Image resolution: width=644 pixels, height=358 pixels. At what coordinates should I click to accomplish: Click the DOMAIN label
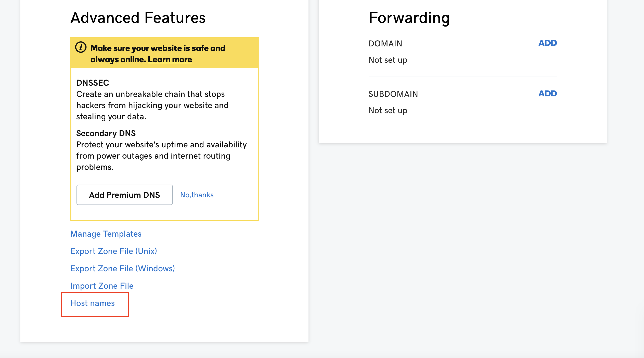(x=385, y=44)
